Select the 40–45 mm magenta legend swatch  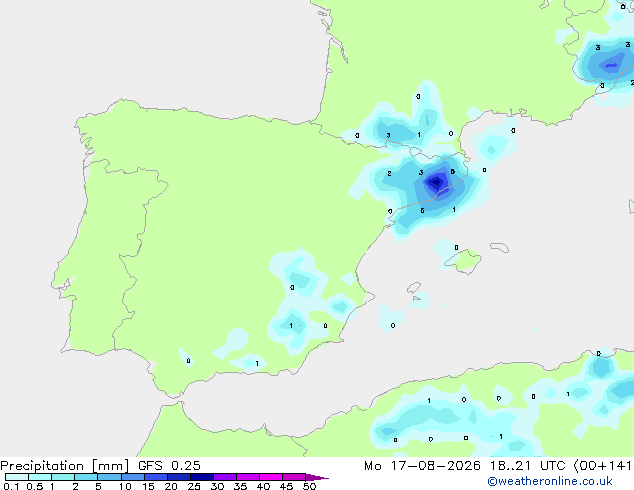tap(271, 477)
